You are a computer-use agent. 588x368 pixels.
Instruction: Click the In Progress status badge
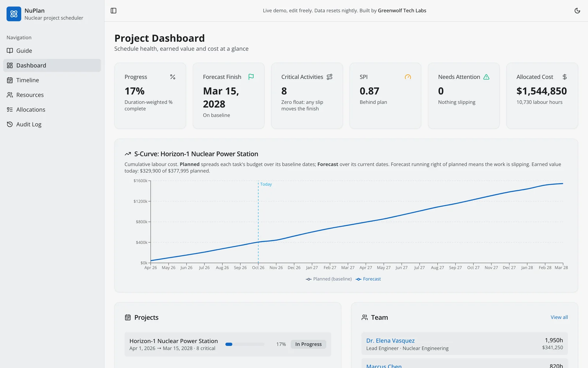(x=308, y=344)
